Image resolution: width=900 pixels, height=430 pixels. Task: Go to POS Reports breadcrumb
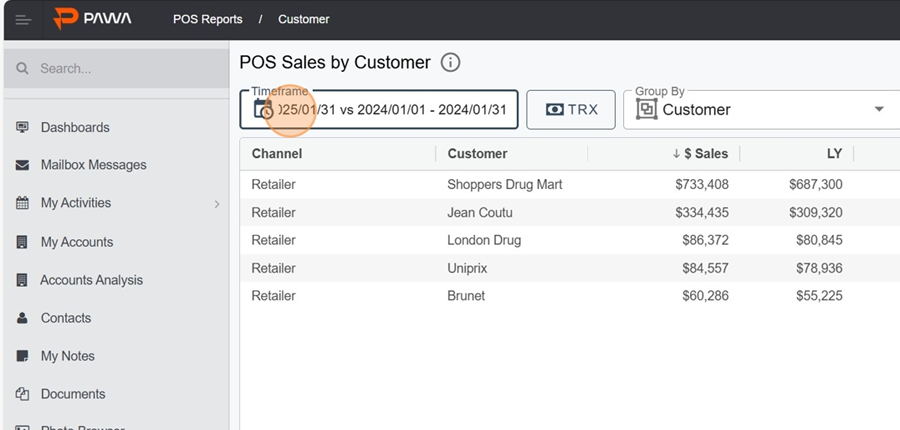click(x=207, y=19)
